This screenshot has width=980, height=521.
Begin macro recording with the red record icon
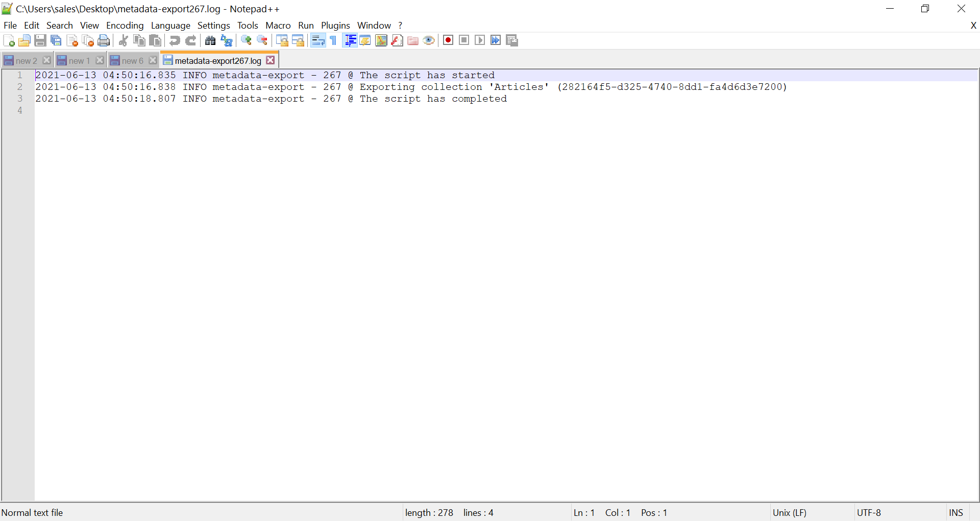(448, 40)
